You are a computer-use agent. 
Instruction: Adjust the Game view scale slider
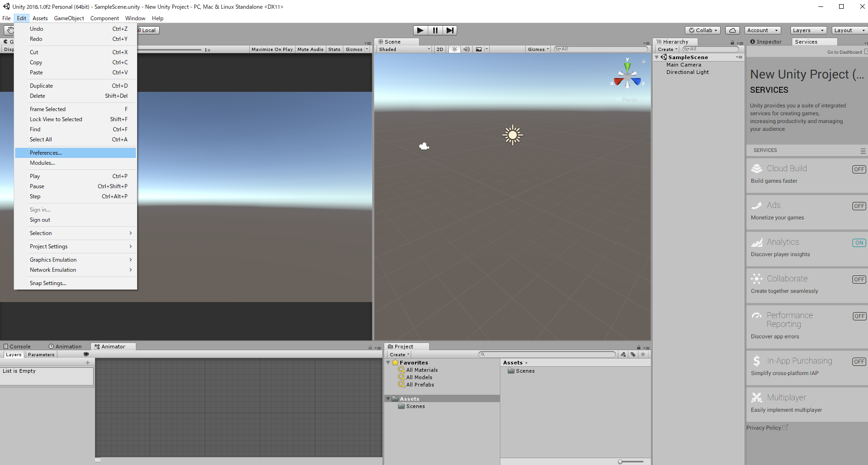[170, 50]
